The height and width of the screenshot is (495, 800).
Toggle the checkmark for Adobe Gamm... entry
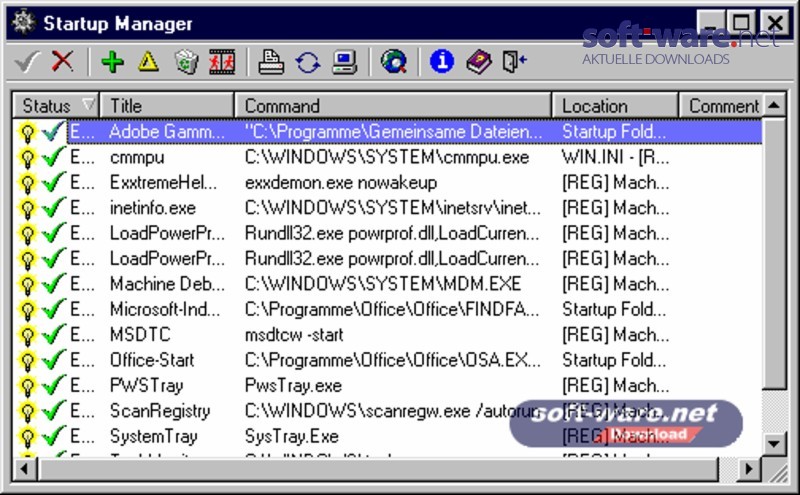click(54, 132)
